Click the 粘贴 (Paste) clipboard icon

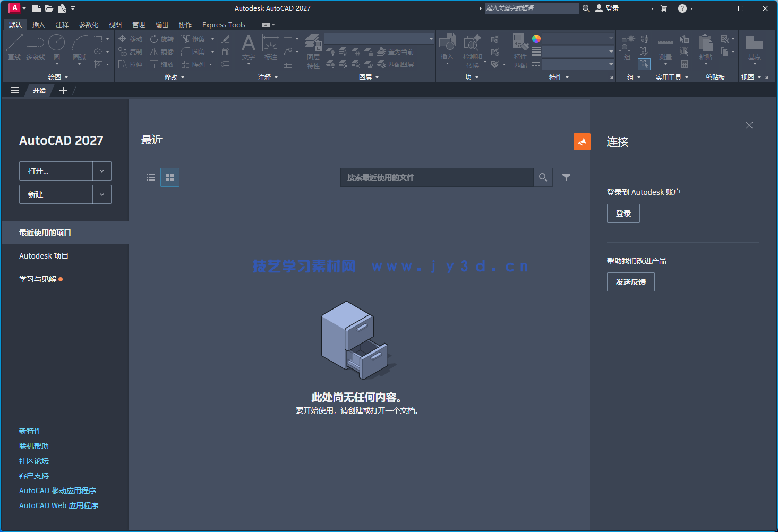(705, 44)
